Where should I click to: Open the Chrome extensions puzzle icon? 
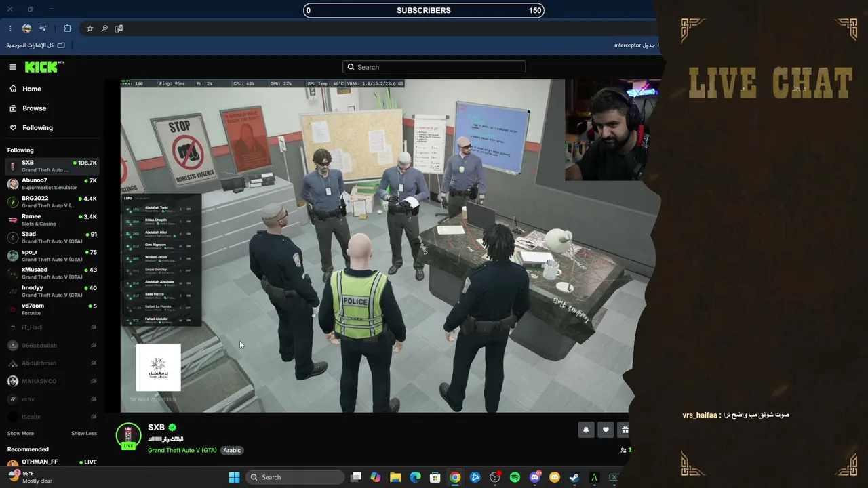coord(67,28)
